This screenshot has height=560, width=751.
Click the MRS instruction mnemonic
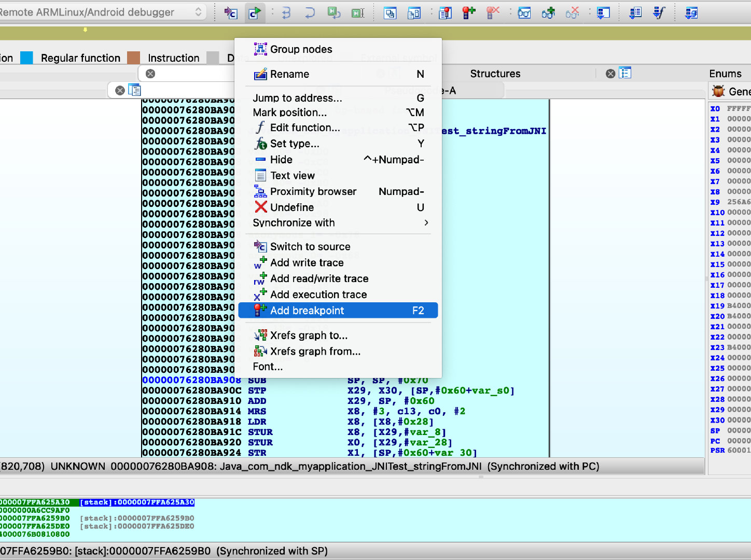click(x=257, y=411)
